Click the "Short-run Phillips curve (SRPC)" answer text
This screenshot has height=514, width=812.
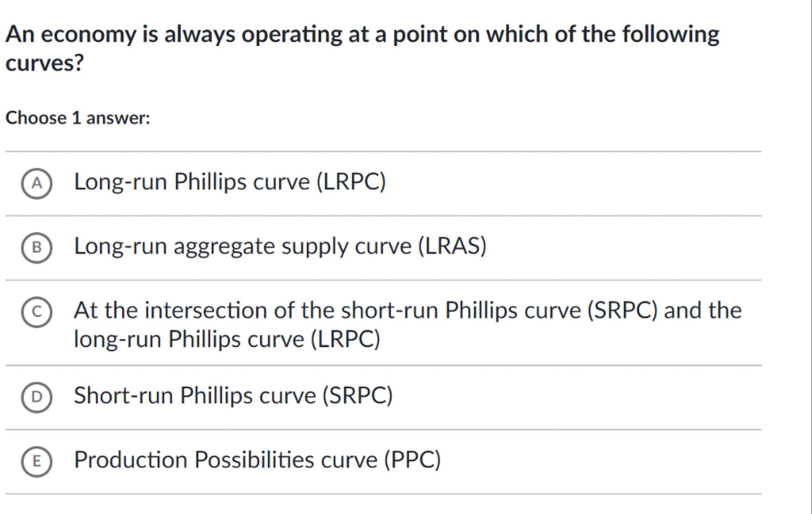point(233,396)
